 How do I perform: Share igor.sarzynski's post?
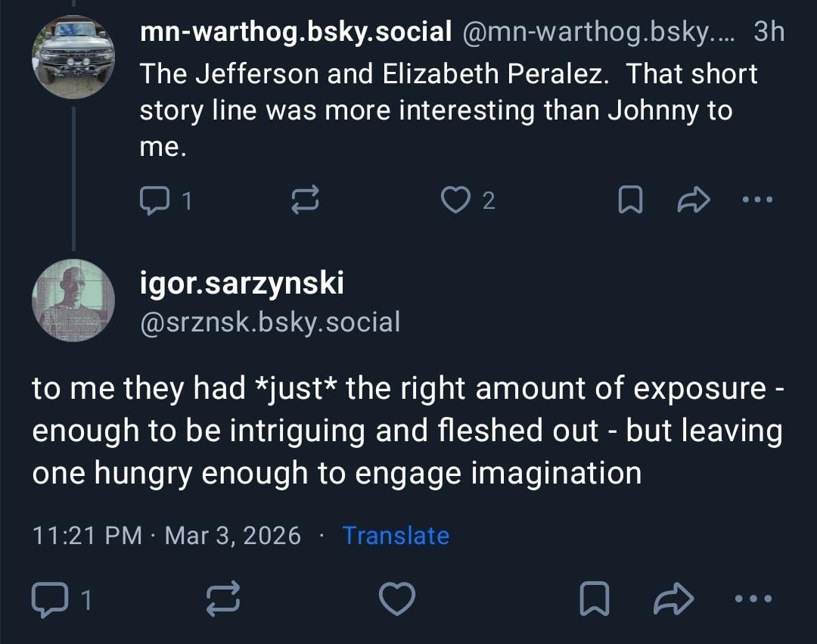[673, 599]
